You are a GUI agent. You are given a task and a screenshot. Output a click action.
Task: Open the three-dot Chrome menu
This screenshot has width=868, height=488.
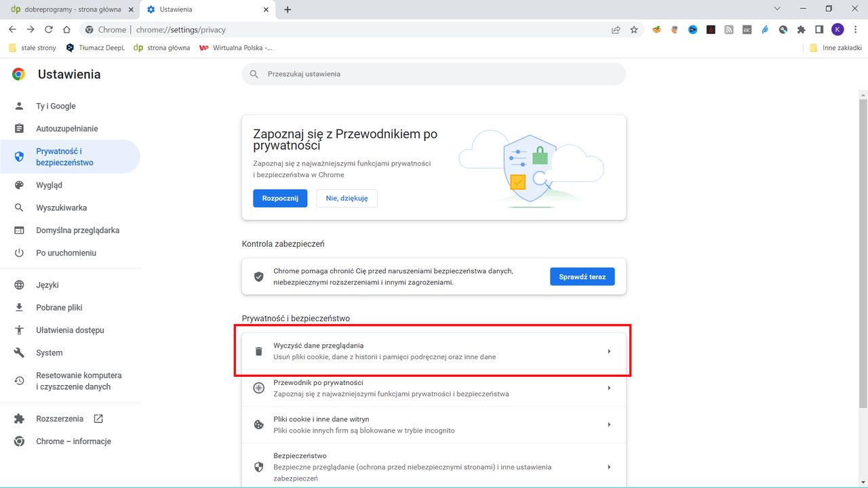click(x=856, y=29)
